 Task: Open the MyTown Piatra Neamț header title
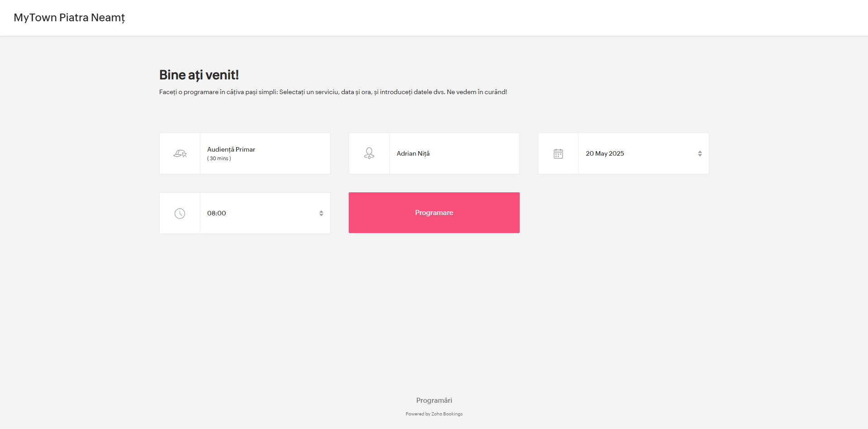[x=69, y=18]
